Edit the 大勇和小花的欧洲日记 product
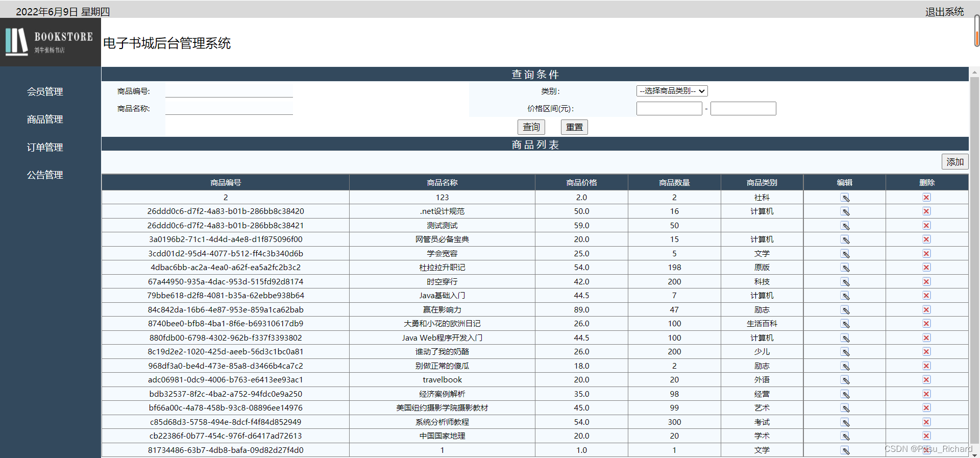 click(845, 324)
